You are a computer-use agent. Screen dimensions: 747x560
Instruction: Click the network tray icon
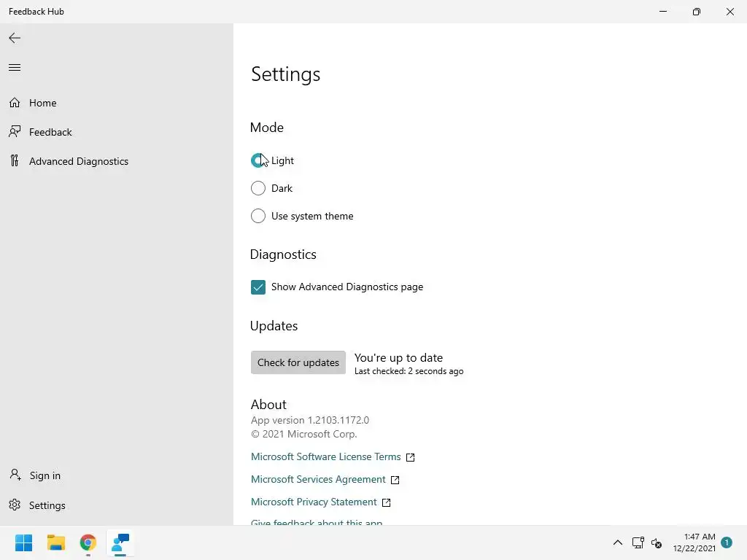point(638,542)
